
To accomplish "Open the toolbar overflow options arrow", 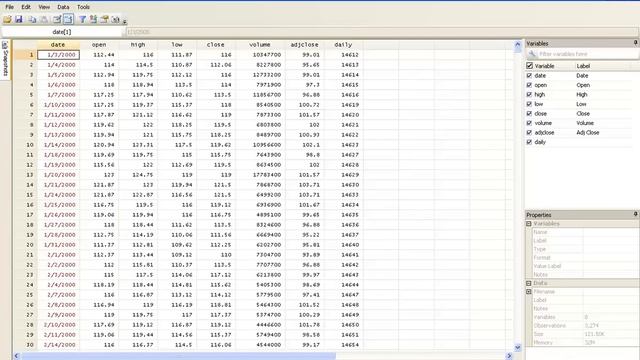I will [125, 21].
